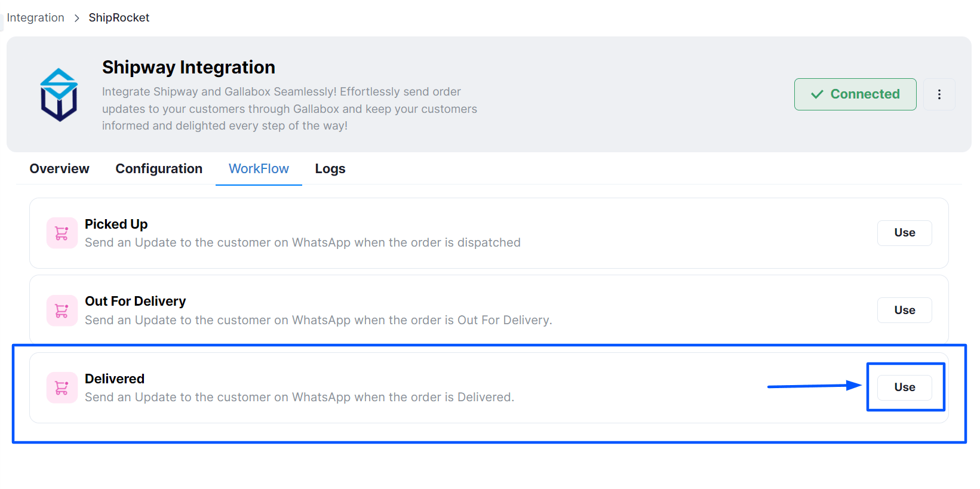This screenshot has width=980, height=489.
Task: Click the Delivered workflow cart icon
Action: [62, 387]
